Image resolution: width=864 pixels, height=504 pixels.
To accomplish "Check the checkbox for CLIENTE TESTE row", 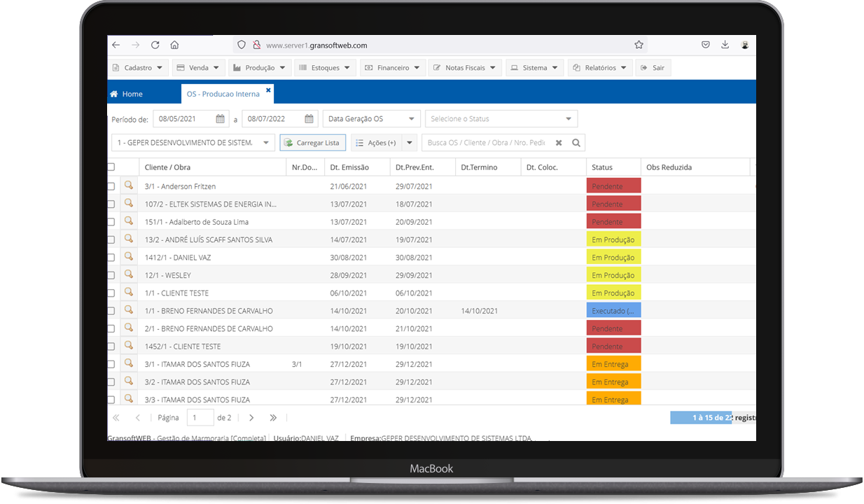I will click(111, 292).
